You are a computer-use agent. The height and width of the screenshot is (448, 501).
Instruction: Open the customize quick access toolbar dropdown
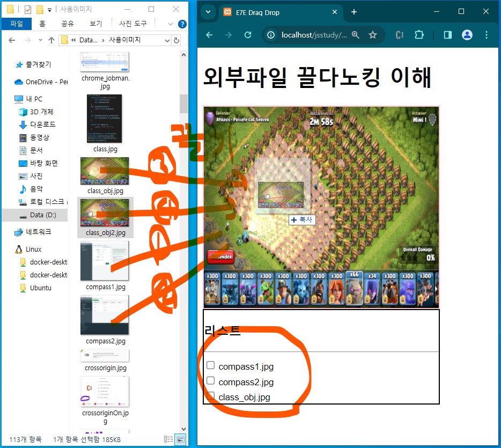[x=49, y=10]
